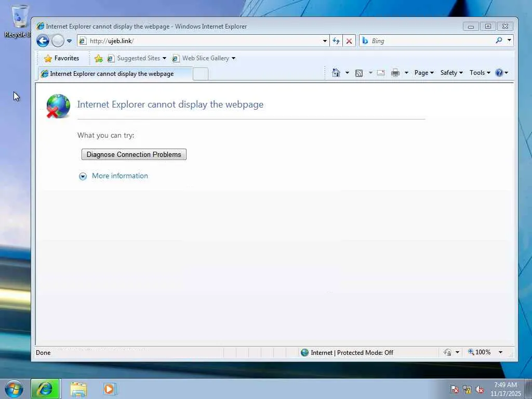Click the Internet Explorer title bar icon
The width and height of the screenshot is (532, 399).
click(41, 26)
